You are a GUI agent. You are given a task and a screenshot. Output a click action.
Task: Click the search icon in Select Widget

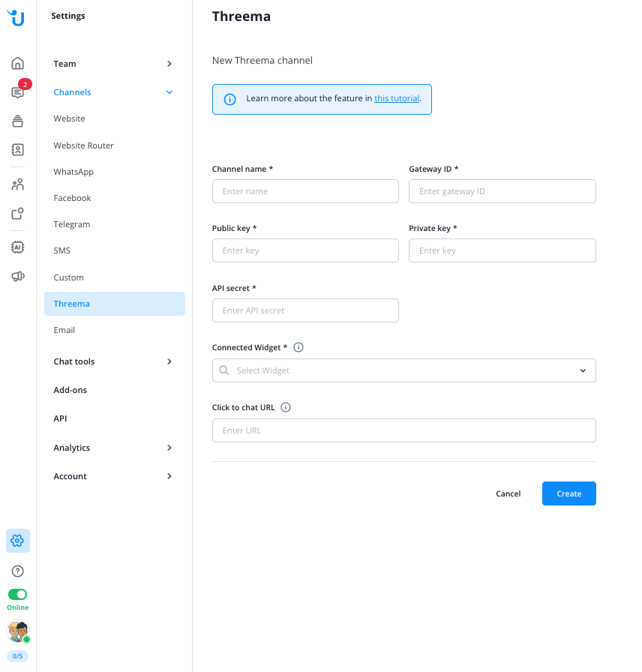point(223,370)
